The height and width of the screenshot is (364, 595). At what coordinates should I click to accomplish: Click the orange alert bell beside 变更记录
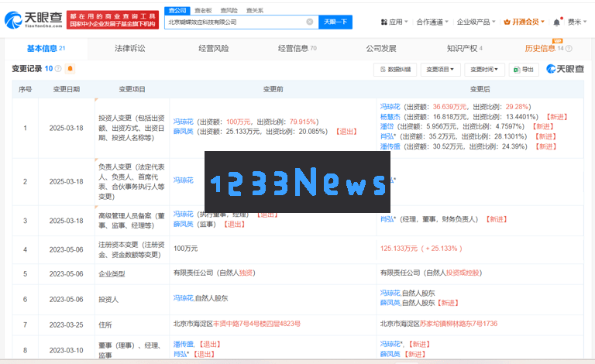[71, 69]
